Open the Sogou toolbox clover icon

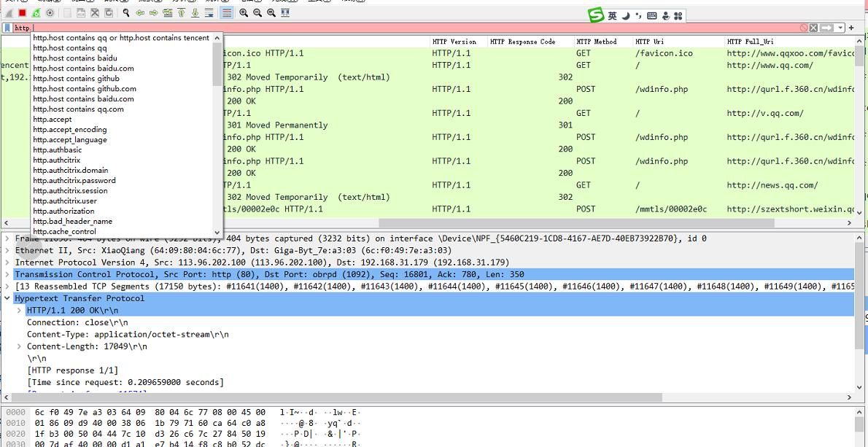(x=678, y=16)
